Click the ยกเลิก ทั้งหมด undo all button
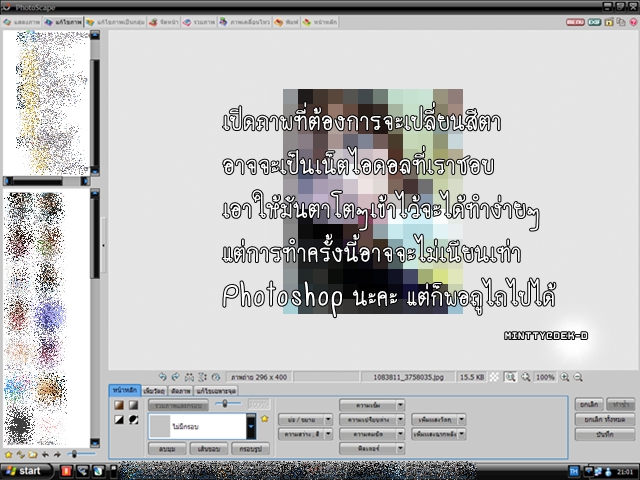Screen dimensions: 640x480 [x=604, y=419]
